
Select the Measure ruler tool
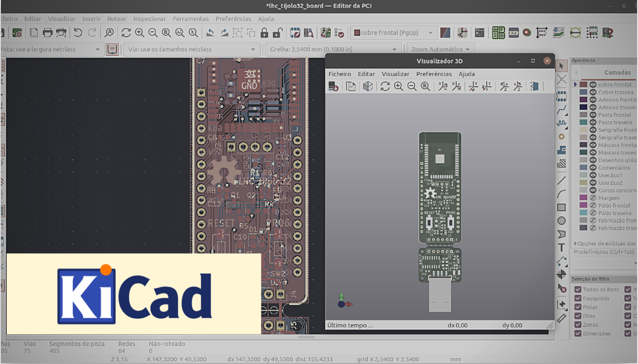click(x=561, y=318)
